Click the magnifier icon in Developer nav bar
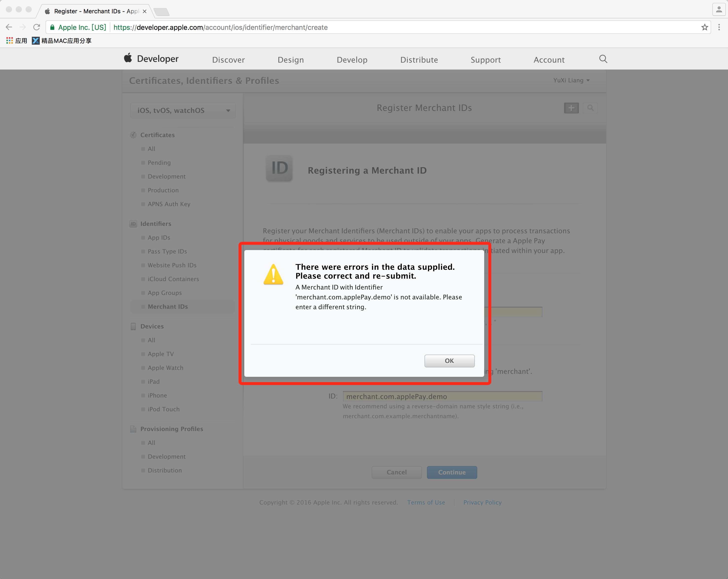The width and height of the screenshot is (728, 579). [x=603, y=59]
